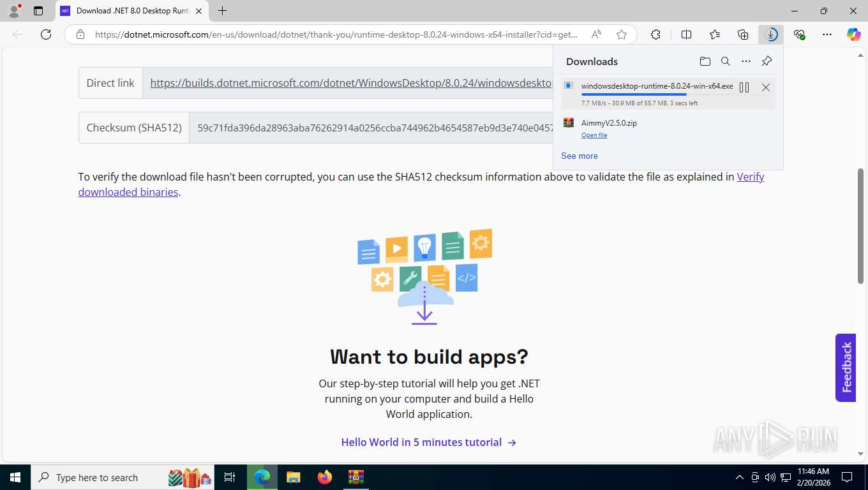Click the download progress bar
The image size is (868, 490).
657,94
